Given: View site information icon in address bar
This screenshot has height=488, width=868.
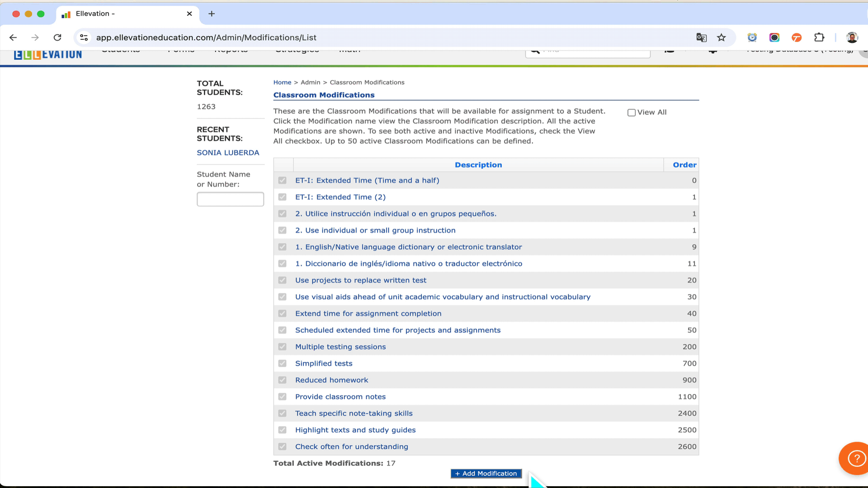Looking at the screenshot, I should pos(84,38).
